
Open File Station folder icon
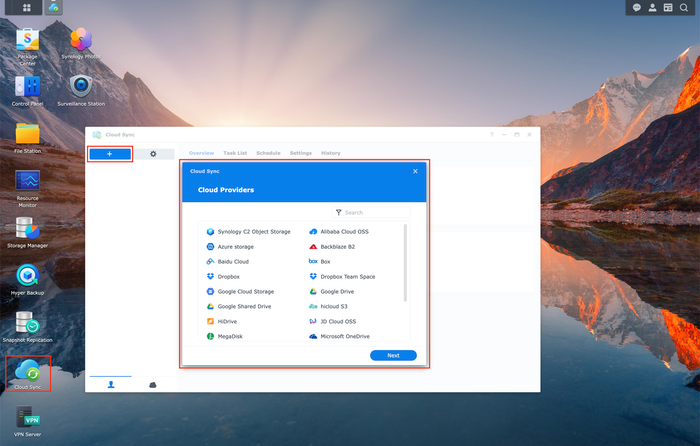tap(27, 134)
